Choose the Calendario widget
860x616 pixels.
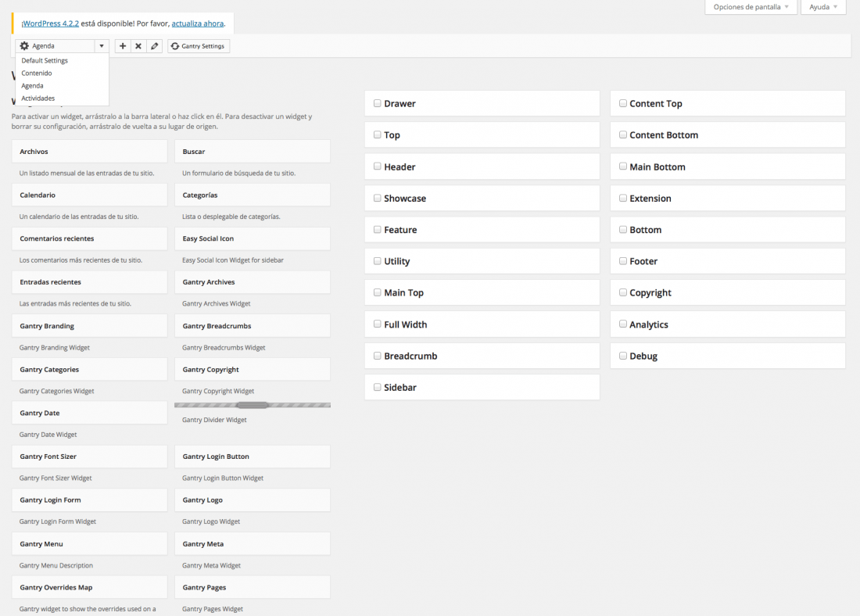[89, 195]
